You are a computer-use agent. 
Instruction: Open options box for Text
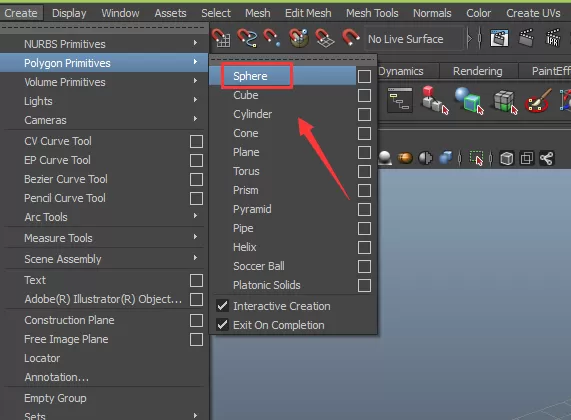click(x=196, y=280)
